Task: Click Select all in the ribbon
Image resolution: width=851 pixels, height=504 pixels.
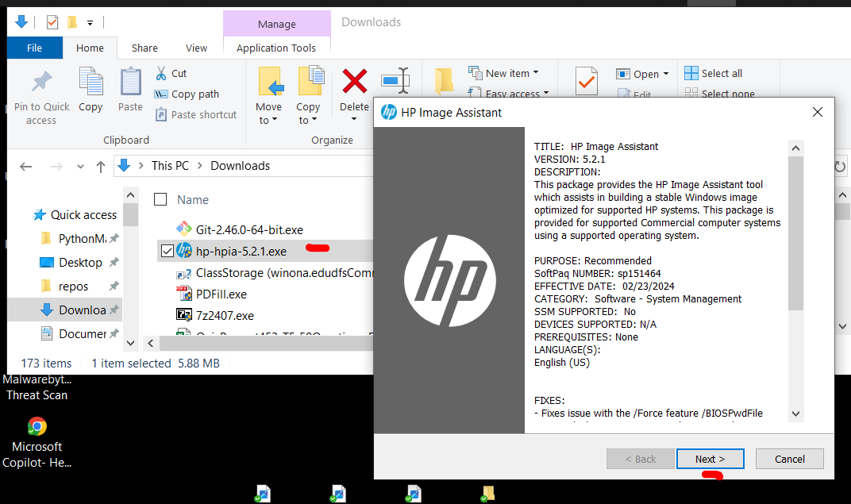Action: click(713, 73)
